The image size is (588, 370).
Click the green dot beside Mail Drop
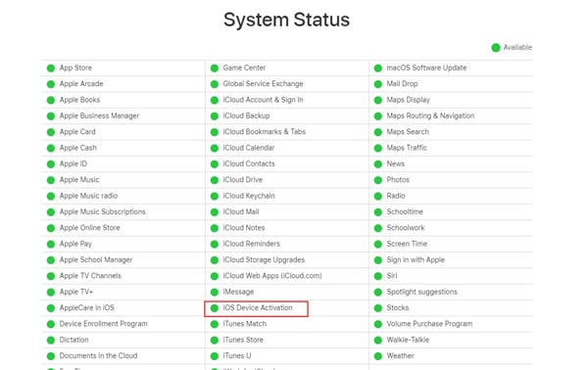pyautogui.click(x=378, y=84)
